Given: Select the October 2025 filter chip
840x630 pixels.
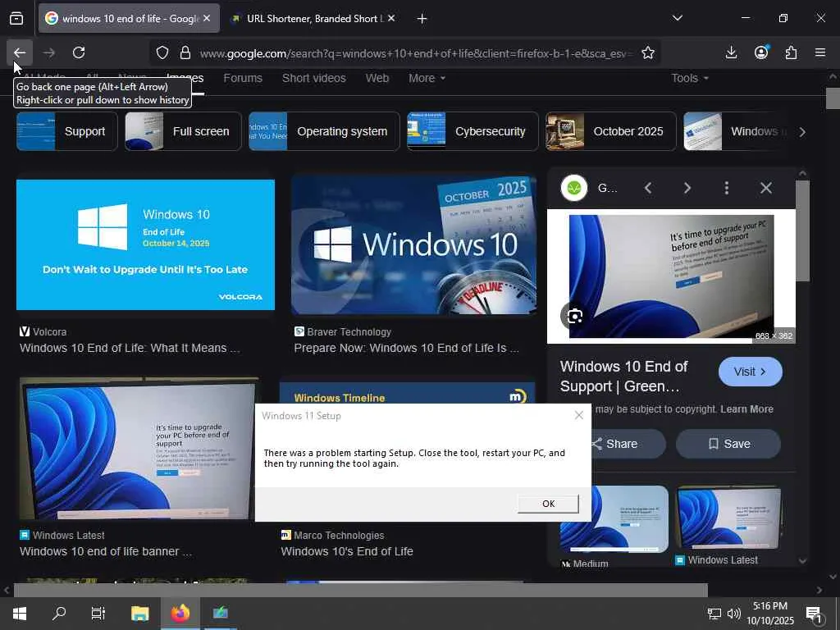Looking at the screenshot, I should pos(610,131).
